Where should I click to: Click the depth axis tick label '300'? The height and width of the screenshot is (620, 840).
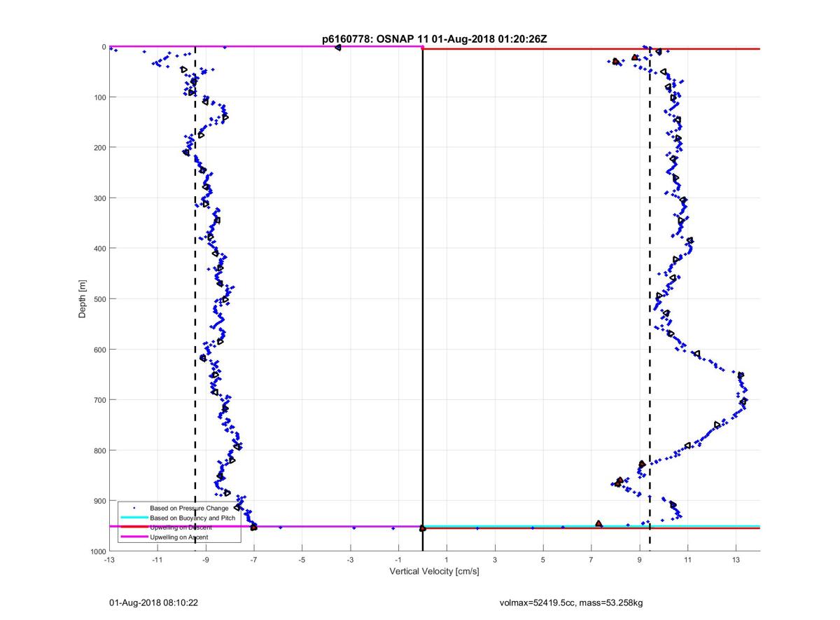[99, 198]
